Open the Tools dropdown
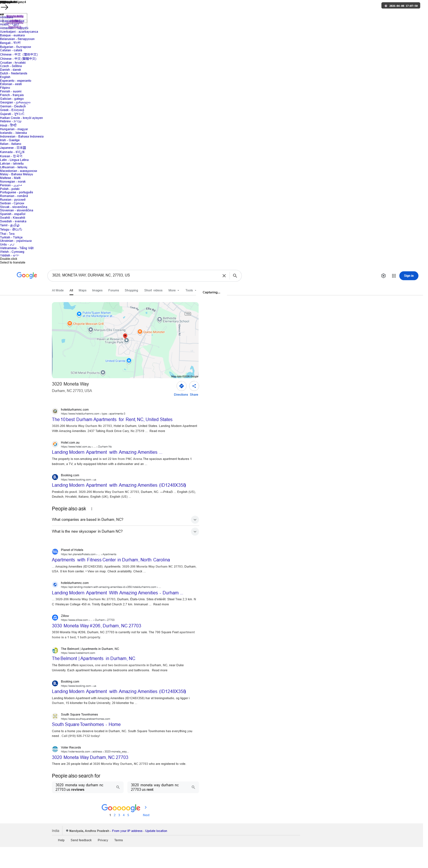This screenshot has height=868, width=428. (x=191, y=290)
